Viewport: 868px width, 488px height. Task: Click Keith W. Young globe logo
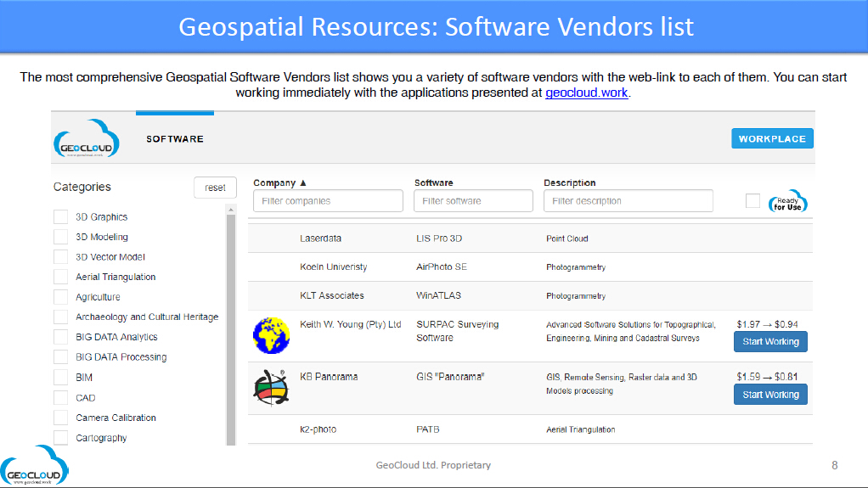click(271, 335)
